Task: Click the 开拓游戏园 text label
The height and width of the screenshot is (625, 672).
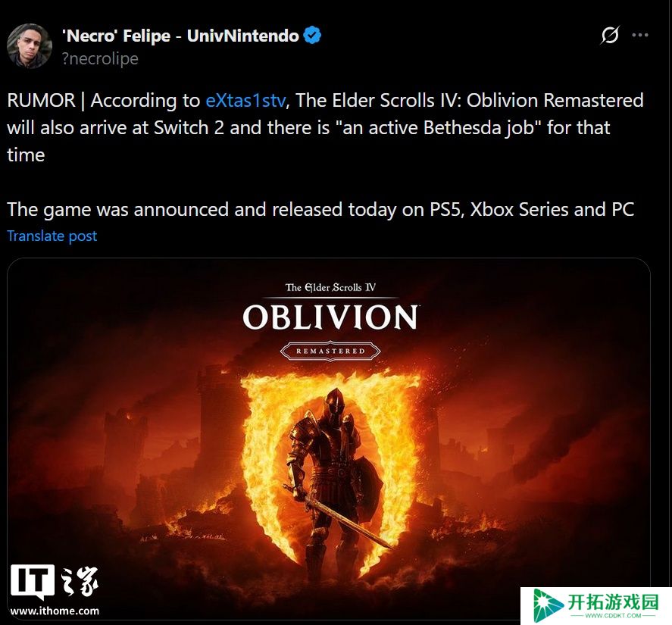Action: (x=613, y=602)
